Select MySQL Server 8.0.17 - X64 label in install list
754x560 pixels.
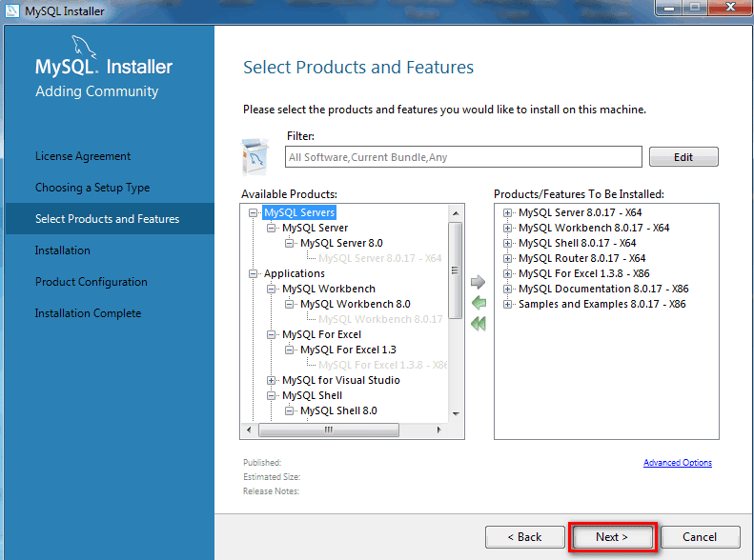click(580, 212)
